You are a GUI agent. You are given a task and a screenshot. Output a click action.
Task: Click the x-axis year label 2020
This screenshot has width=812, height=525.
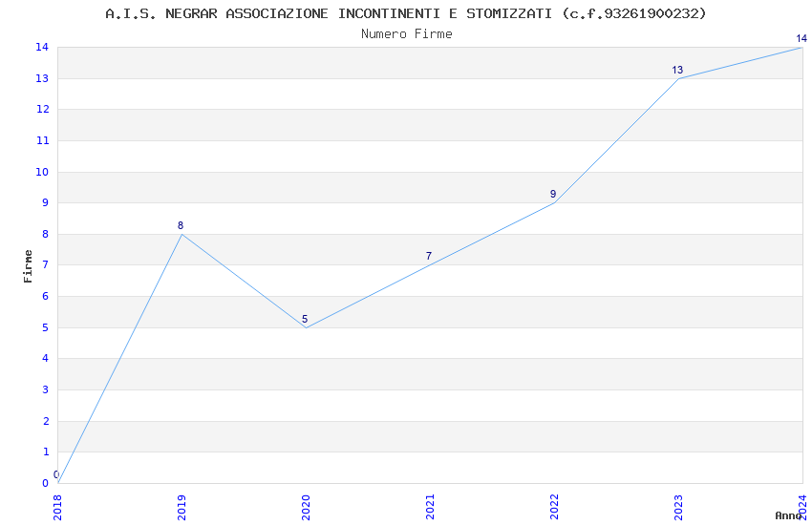[x=306, y=508]
